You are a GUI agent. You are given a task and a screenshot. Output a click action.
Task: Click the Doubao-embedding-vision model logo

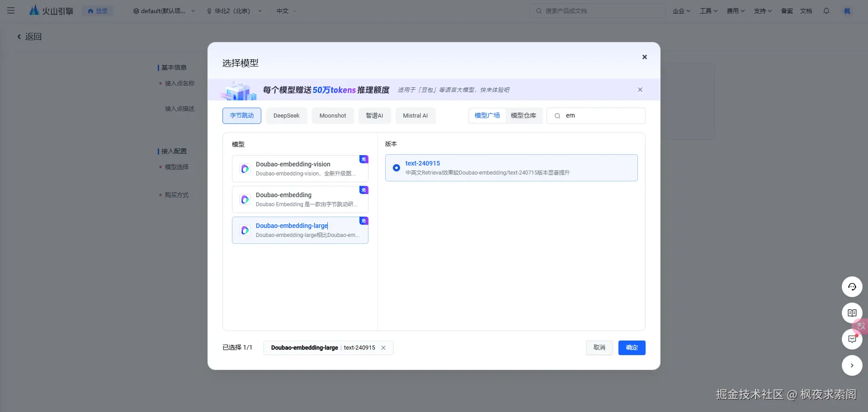245,169
